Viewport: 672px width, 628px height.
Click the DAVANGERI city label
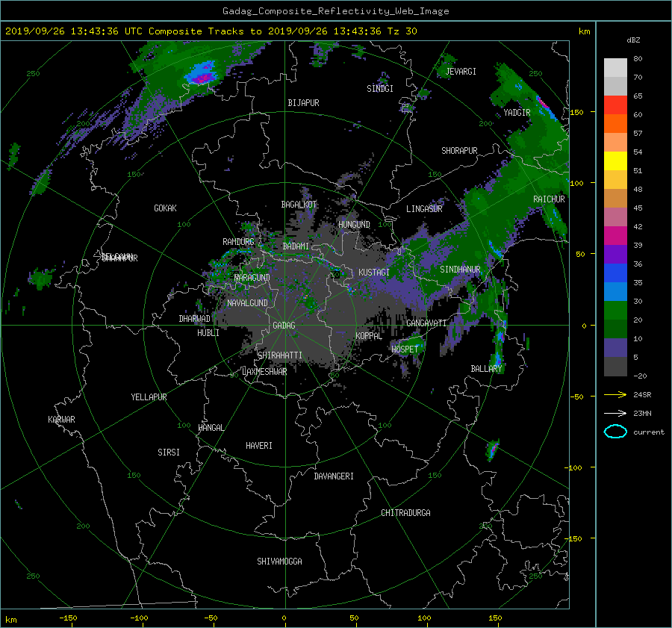pos(334,476)
